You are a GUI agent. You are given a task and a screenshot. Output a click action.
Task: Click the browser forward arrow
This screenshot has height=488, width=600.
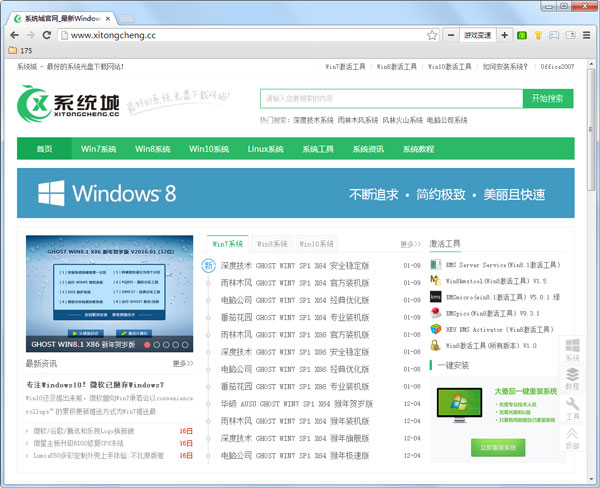click(x=31, y=35)
